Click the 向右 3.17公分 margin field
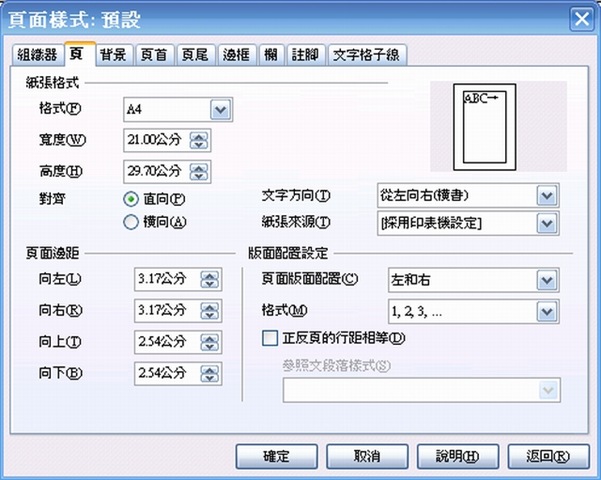The height and width of the screenshot is (480, 601). coord(167,311)
